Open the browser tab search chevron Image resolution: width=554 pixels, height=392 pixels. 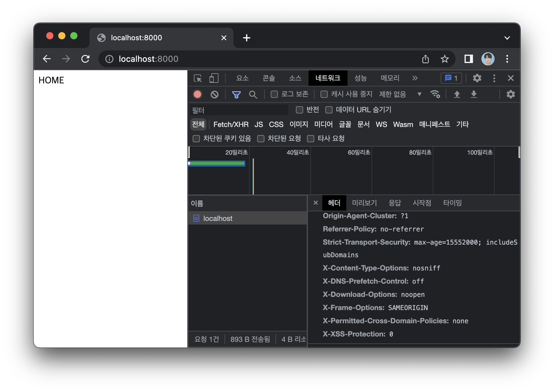[507, 38]
